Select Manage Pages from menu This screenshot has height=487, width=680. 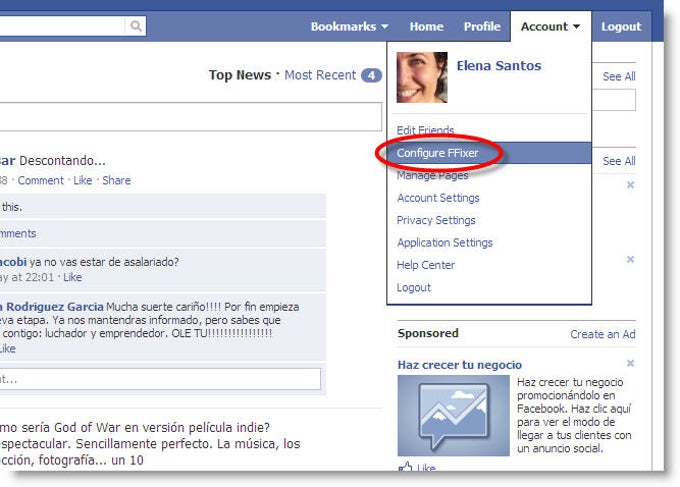[432, 175]
